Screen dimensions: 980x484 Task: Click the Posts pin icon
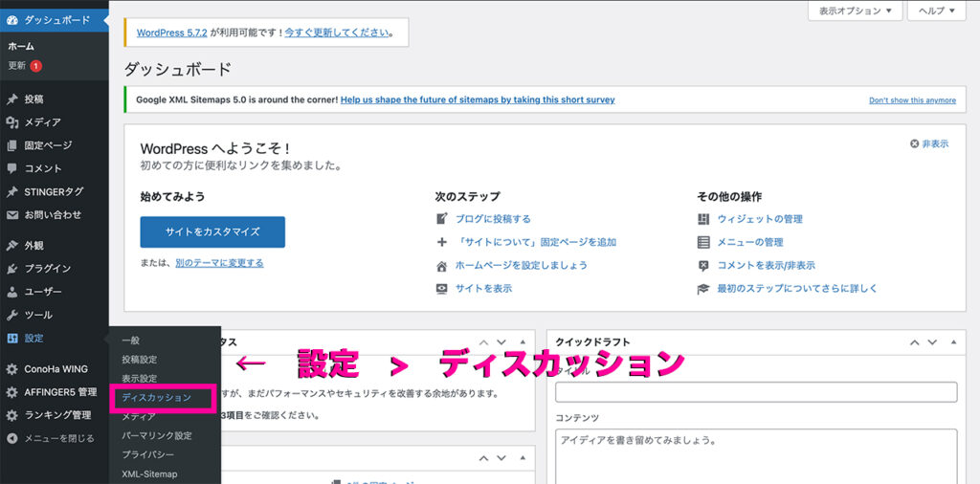[11, 99]
